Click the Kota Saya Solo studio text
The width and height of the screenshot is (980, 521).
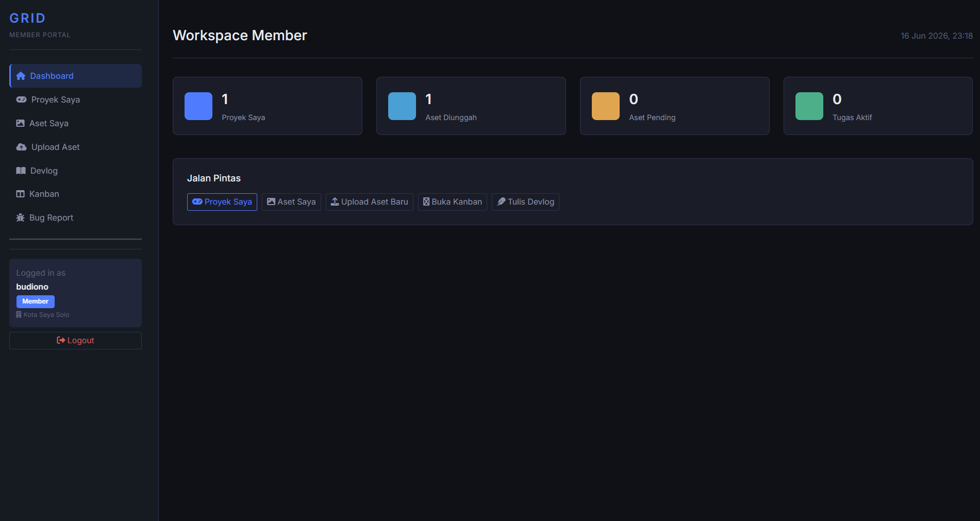pos(46,315)
